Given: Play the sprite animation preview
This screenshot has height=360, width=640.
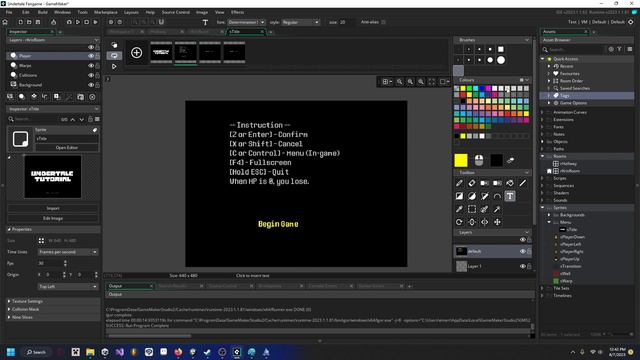Looking at the screenshot, I should [x=114, y=66].
